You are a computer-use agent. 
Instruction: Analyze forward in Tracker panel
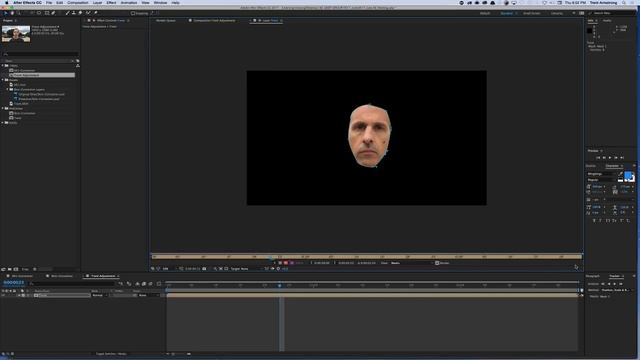tap(615, 284)
